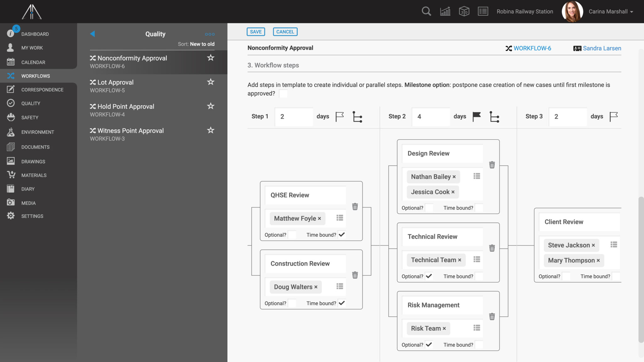Open the search magnifier in top bar

tap(426, 12)
